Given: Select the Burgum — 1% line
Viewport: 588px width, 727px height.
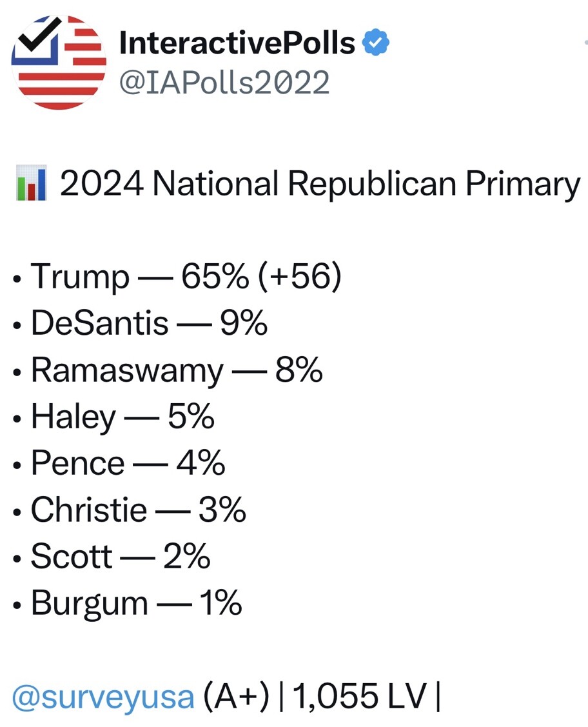Looking at the screenshot, I should click(128, 603).
